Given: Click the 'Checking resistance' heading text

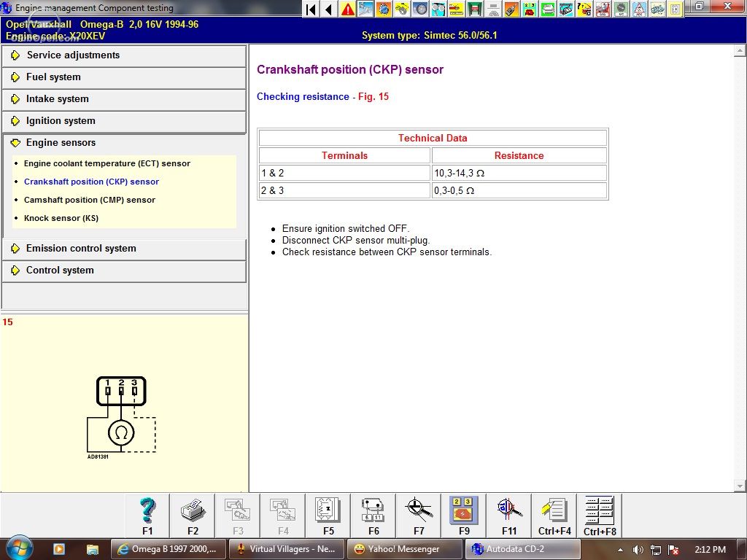Looking at the screenshot, I should click(x=303, y=97).
